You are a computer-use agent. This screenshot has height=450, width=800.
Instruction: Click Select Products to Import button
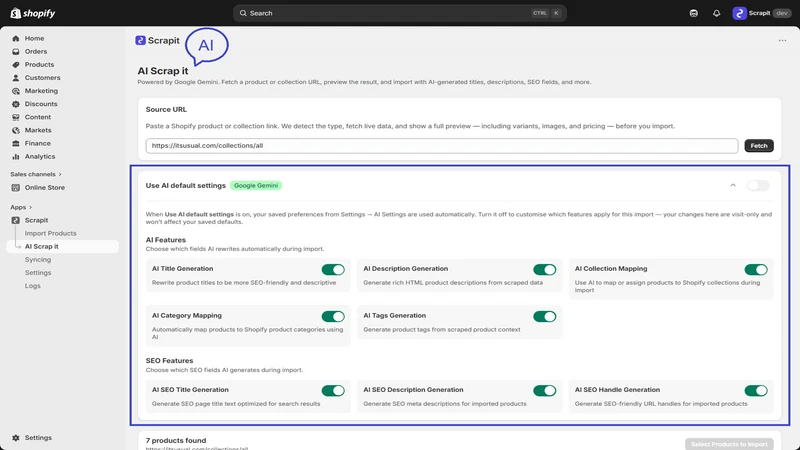[x=729, y=444]
